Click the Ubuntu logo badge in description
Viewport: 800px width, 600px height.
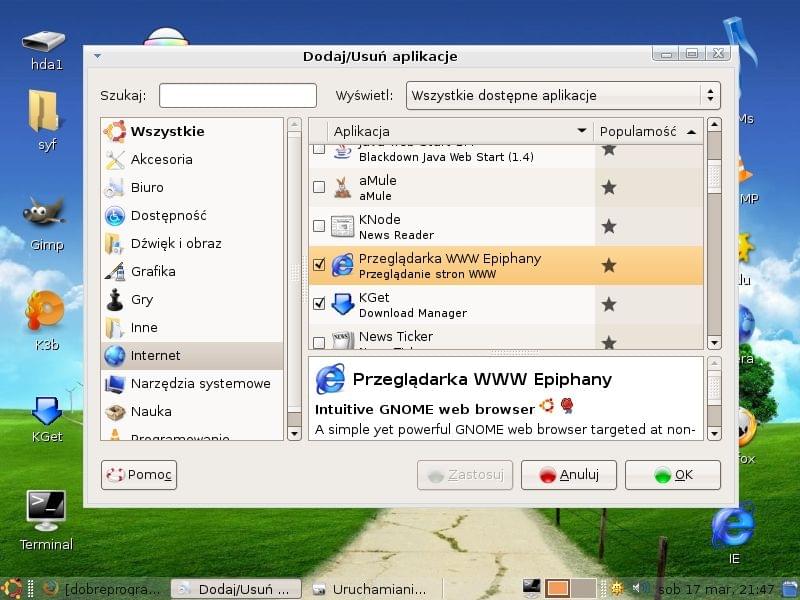click(x=547, y=406)
